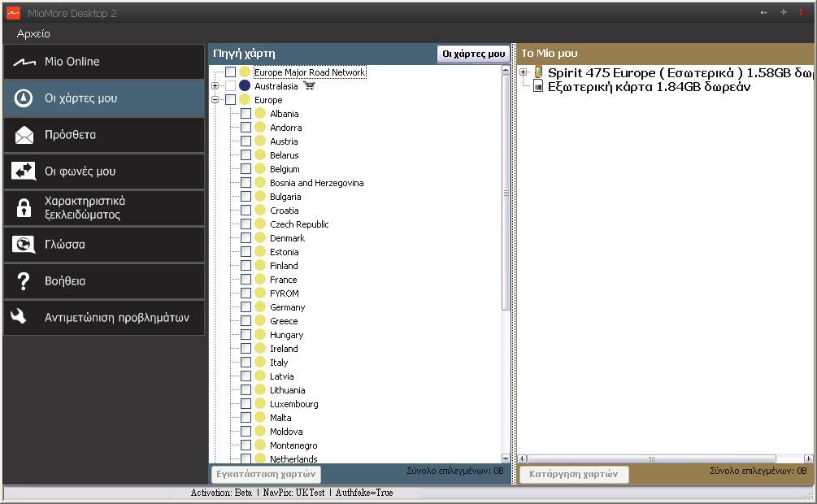Open the Βοήθεια question mark icon

point(24,281)
